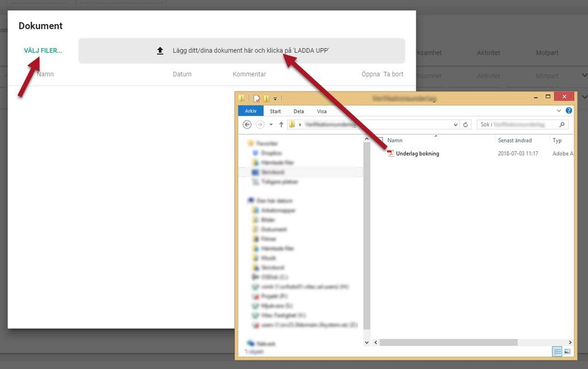This screenshot has height=369, width=588.
Task: Open the Visa ribbon tab
Action: pos(322,111)
